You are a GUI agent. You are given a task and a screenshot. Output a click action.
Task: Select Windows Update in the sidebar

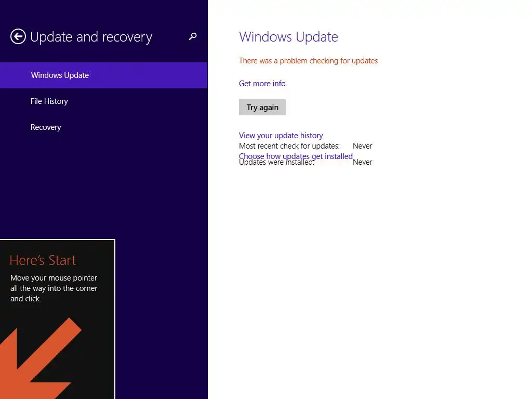[x=104, y=75]
